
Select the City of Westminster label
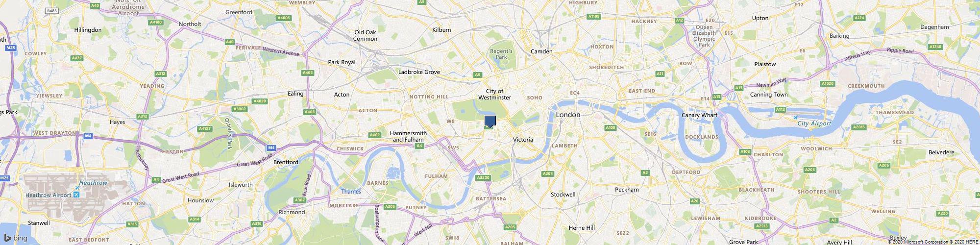pyautogui.click(x=494, y=95)
